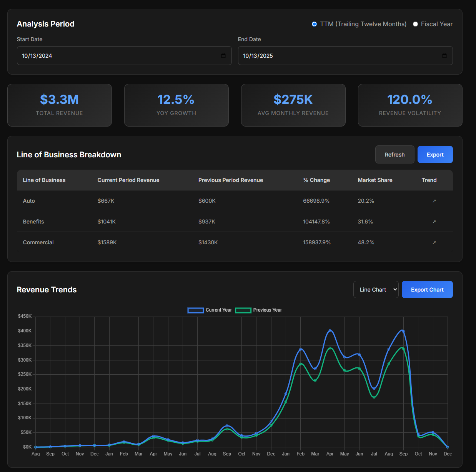
Task: Open the Line Chart type dropdown
Action: click(x=376, y=290)
